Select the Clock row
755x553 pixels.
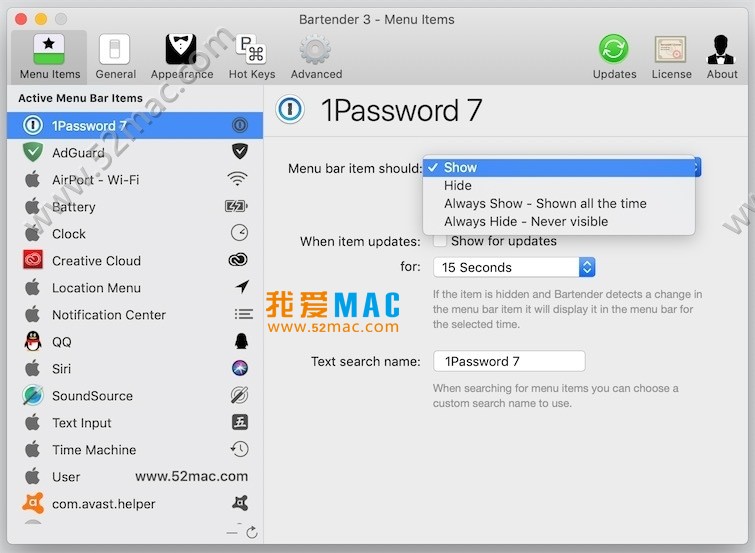coord(135,234)
